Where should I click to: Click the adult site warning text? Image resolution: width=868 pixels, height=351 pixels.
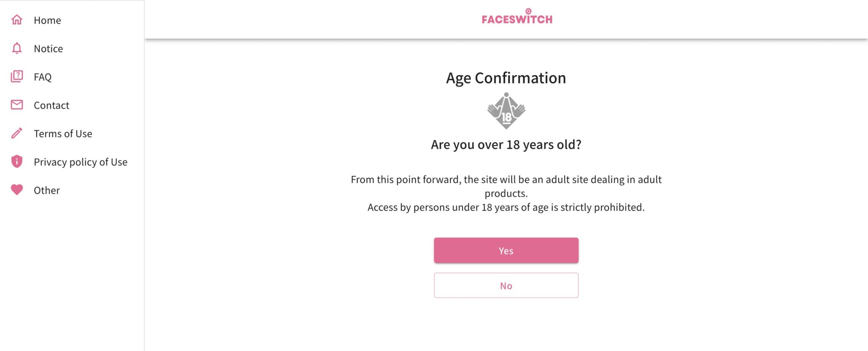[506, 193]
